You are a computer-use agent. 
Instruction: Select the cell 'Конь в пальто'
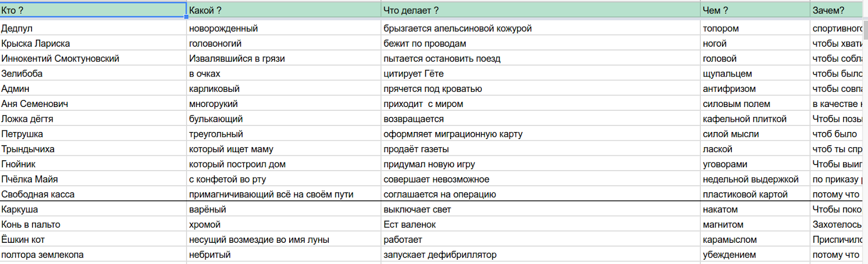[x=93, y=224]
